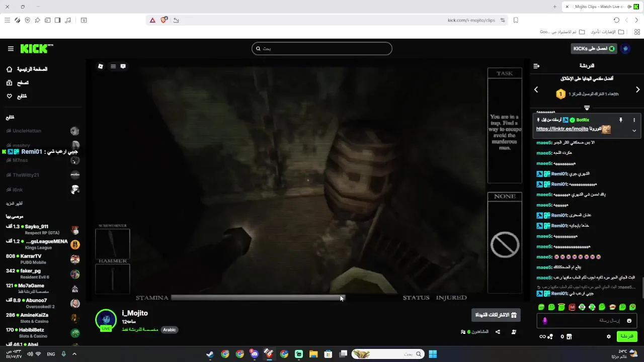Image resolution: width=644 pixels, height=362 pixels.
Task: Send message with الدردشة button
Action: [627, 336]
